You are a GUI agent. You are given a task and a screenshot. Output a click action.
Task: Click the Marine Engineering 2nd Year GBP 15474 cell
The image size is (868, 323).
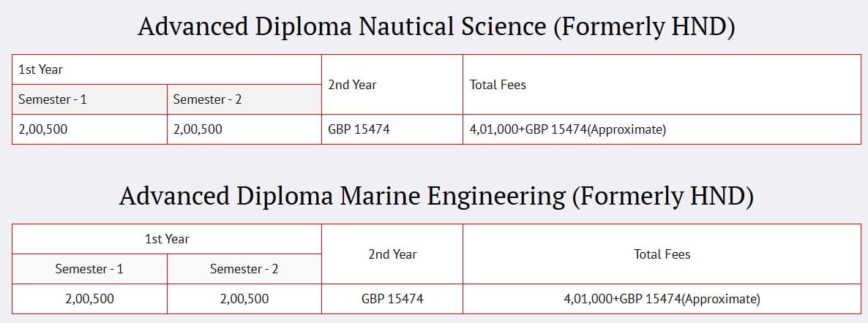pos(392,299)
